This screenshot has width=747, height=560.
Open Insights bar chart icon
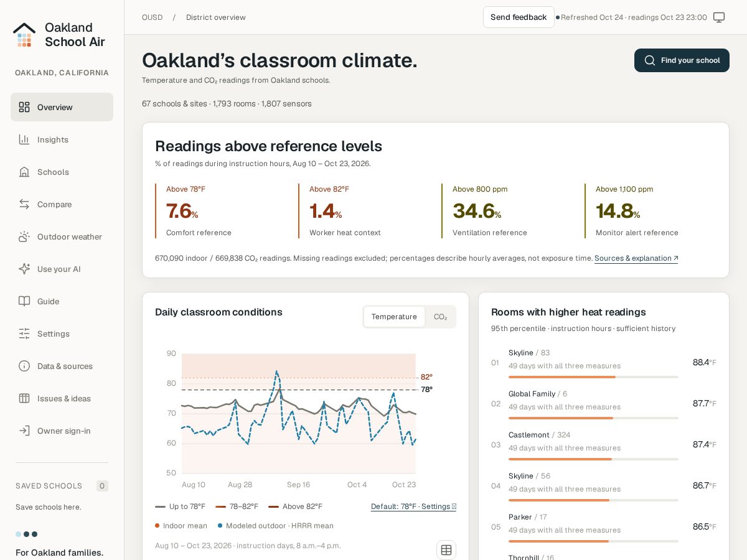[x=24, y=139]
